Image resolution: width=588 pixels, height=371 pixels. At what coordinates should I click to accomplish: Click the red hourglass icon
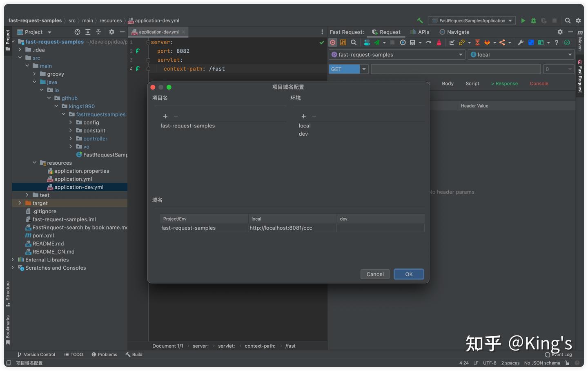pos(477,42)
